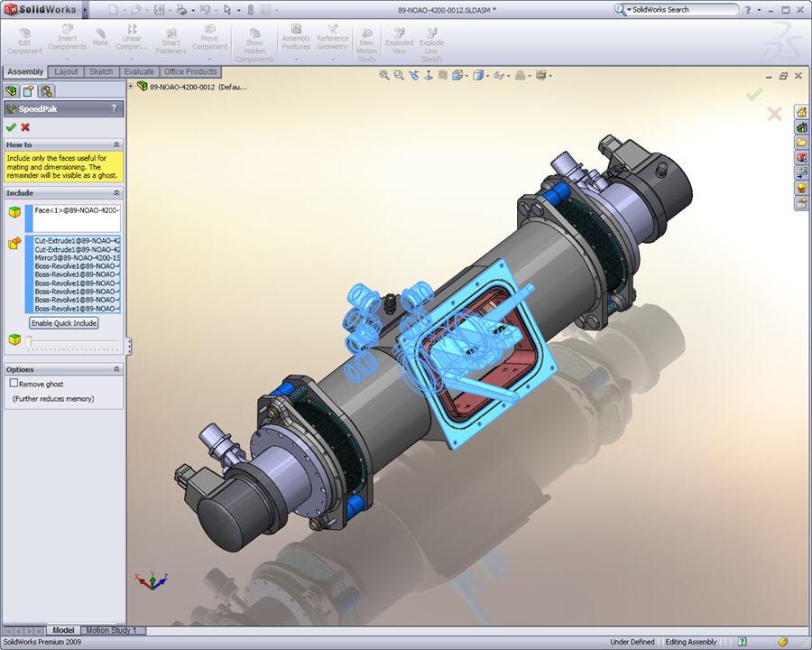Image resolution: width=812 pixels, height=650 pixels.
Task: Click the Open document icon
Action: pos(136,9)
